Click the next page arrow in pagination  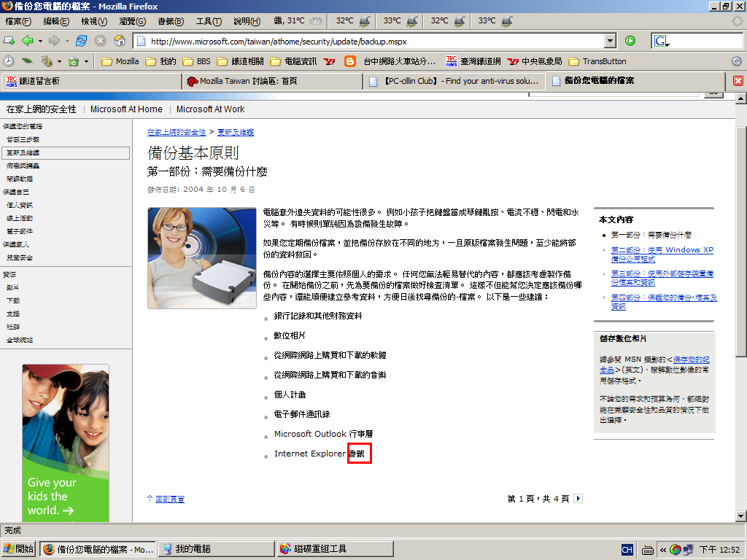[578, 499]
